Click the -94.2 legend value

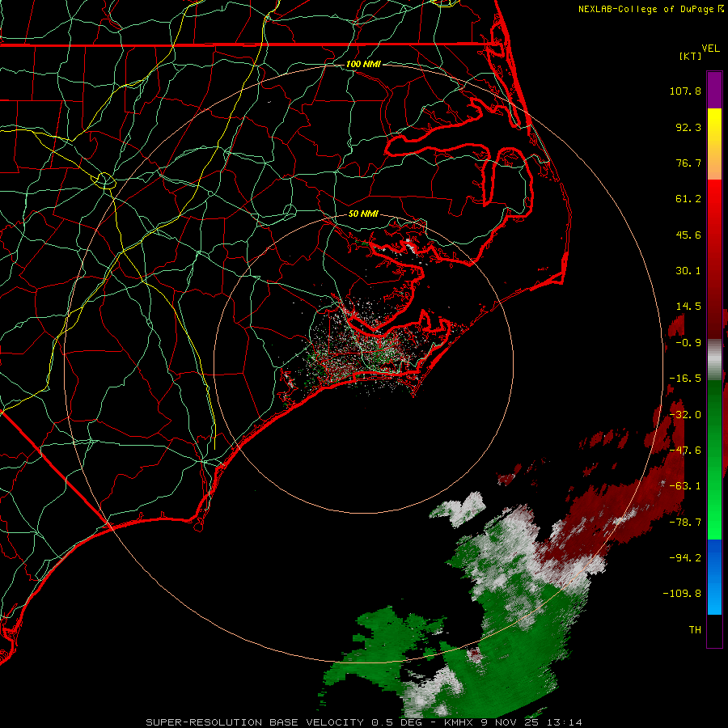[685, 558]
